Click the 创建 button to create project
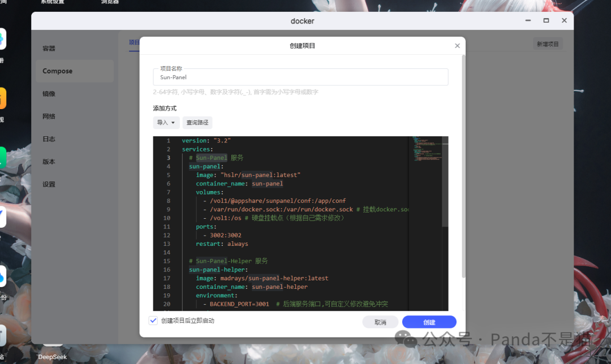This screenshot has width=611, height=364. click(x=429, y=321)
